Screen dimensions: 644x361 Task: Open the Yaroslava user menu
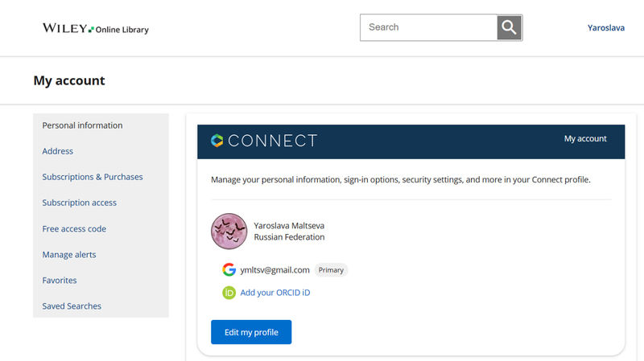607,27
